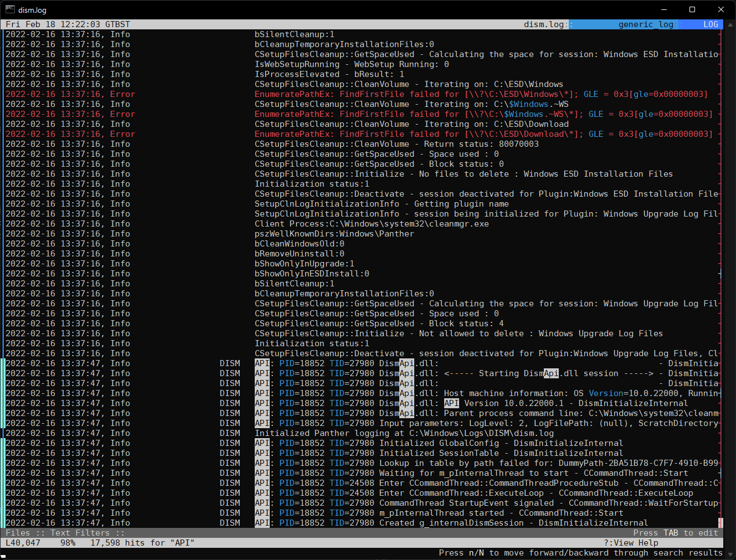Click the L40,047 line position indicator
The width and height of the screenshot is (736, 560).
click(22, 542)
